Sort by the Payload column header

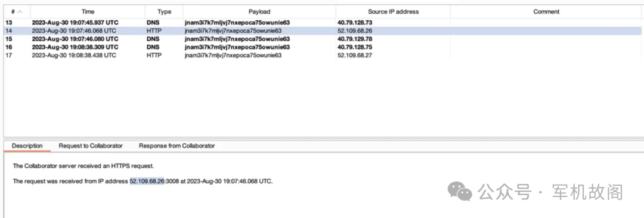click(x=259, y=11)
